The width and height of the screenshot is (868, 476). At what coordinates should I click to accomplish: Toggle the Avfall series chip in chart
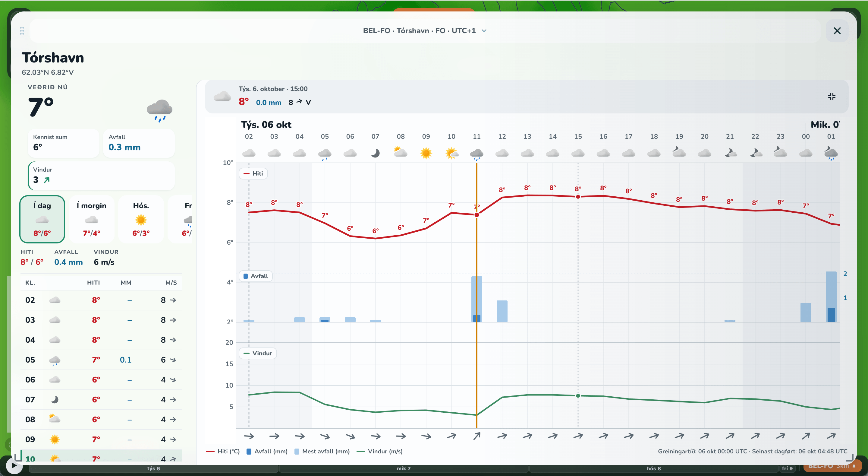tap(256, 276)
